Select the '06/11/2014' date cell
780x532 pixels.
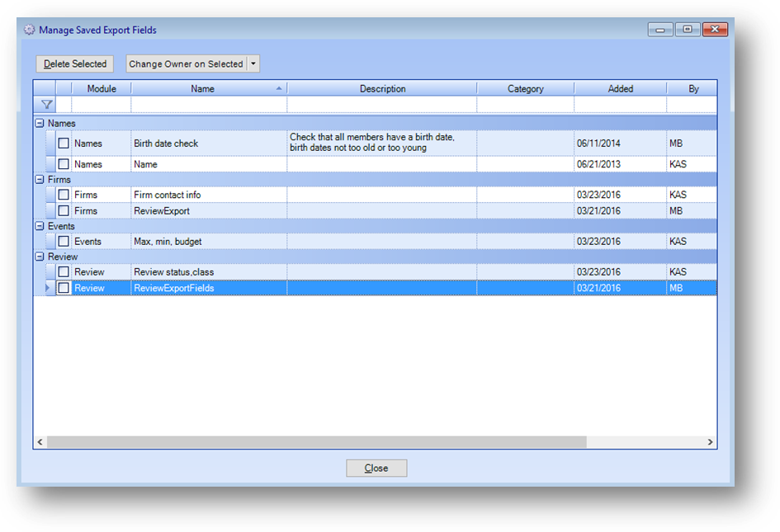click(621, 144)
